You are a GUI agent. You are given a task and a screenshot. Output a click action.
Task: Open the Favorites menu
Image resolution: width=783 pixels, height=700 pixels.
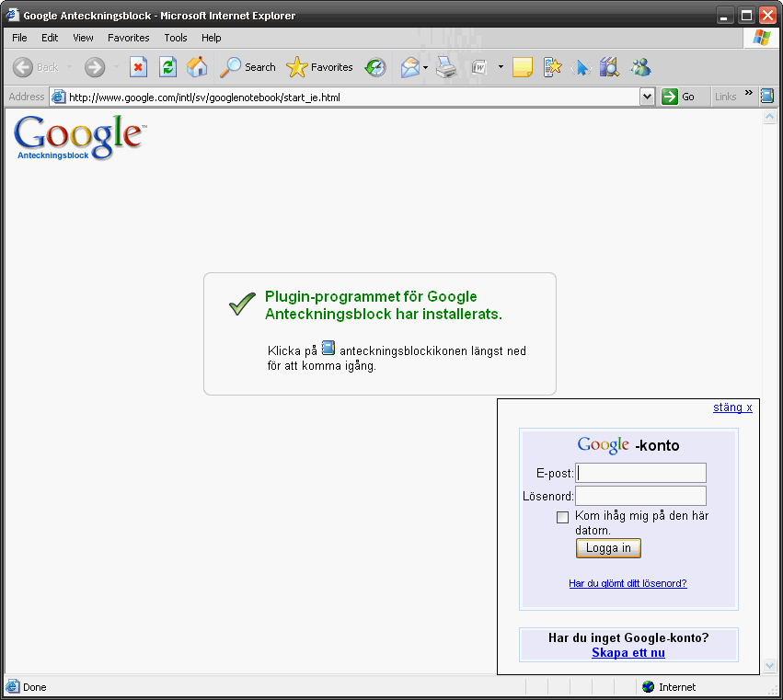click(x=128, y=38)
